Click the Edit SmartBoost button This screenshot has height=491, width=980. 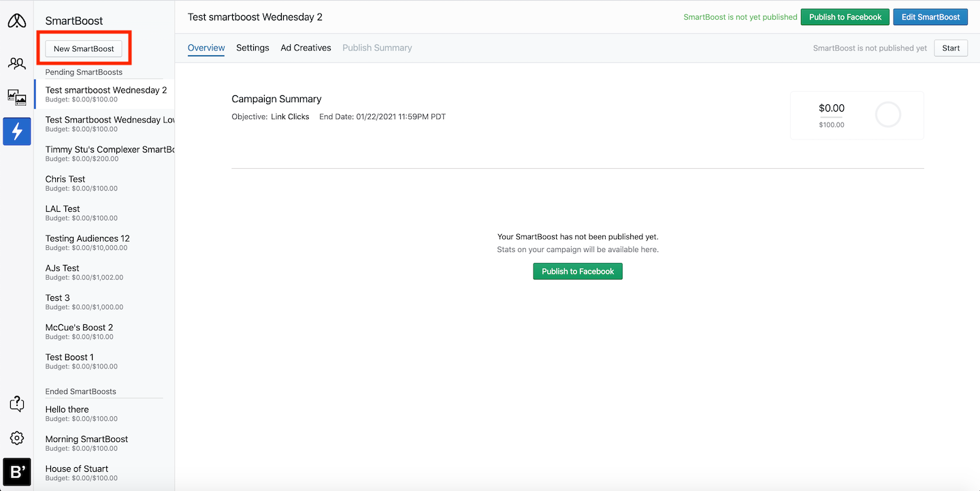(930, 17)
